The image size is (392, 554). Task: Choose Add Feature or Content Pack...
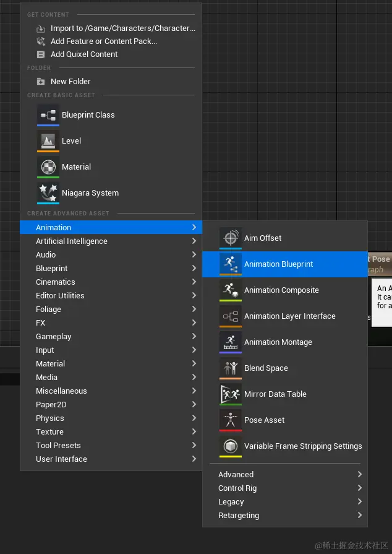(x=111, y=41)
